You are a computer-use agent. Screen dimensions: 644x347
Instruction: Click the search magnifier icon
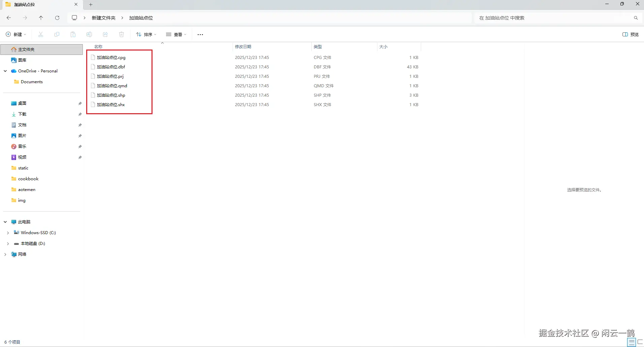click(x=636, y=18)
